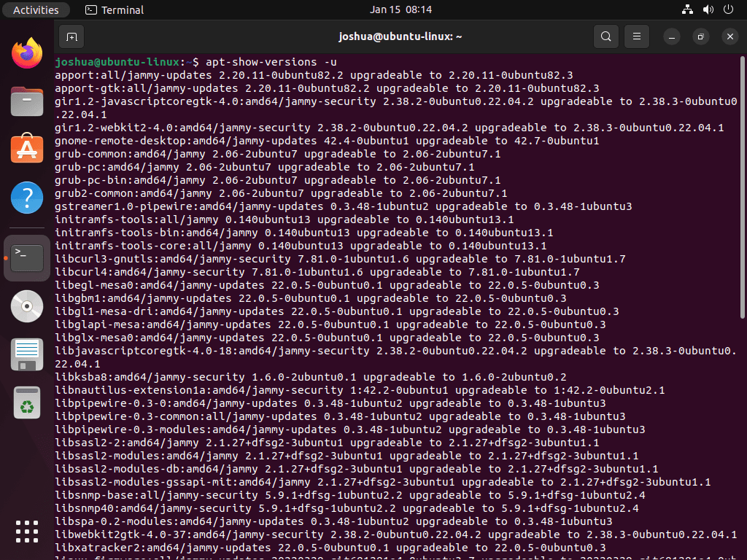
Task: Click Activities in the top bar
Action: (36, 9)
